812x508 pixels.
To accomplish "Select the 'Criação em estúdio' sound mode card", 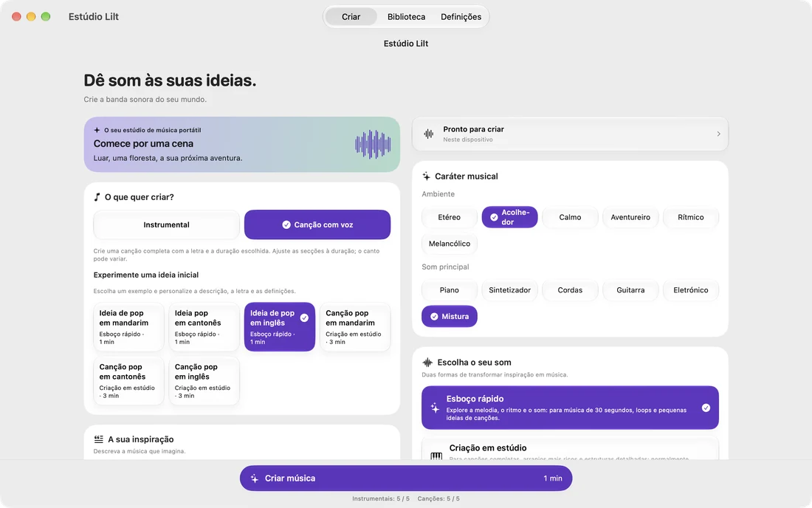I will [x=570, y=448].
